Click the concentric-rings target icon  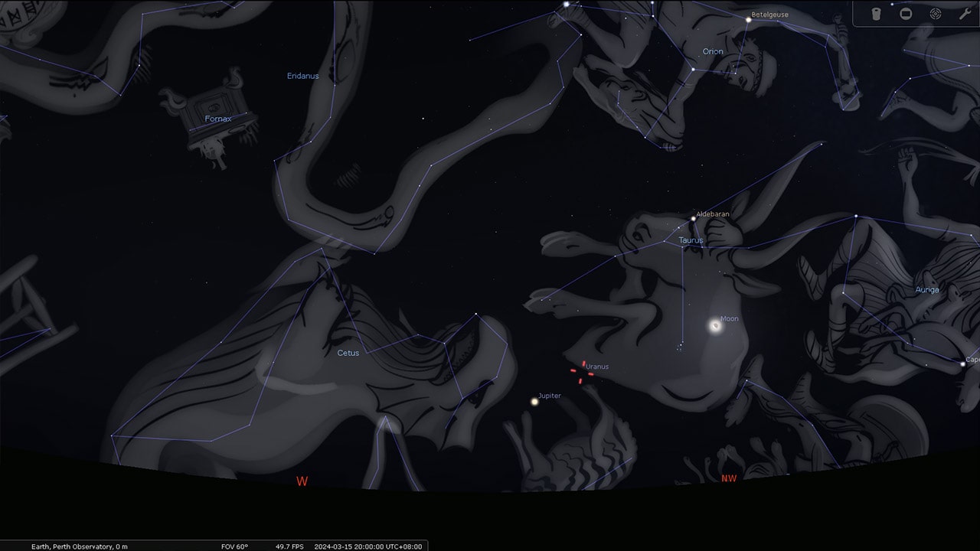(936, 14)
